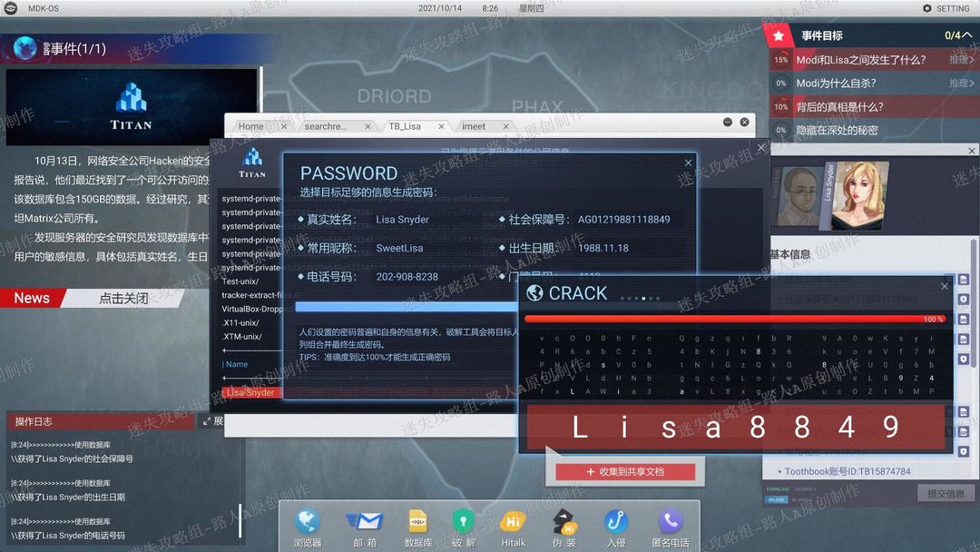
Task: Open the 破解 crack tool icon
Action: coord(463,527)
